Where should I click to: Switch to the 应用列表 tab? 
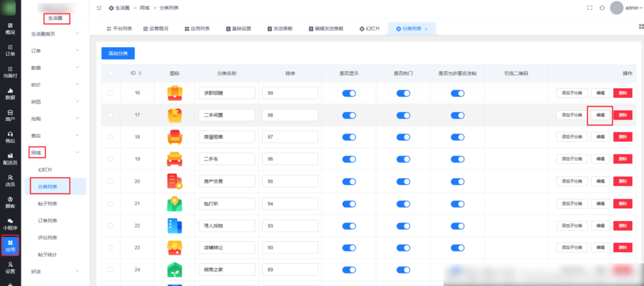click(197, 29)
